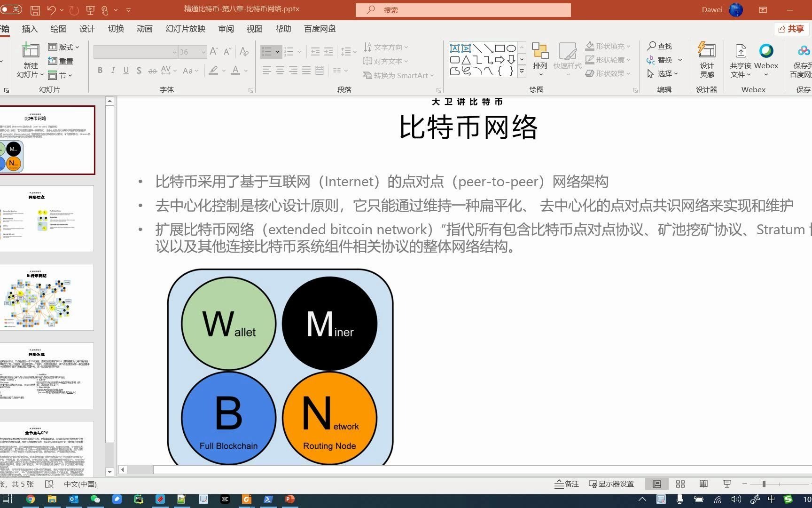Viewport: 812px width, 508px height.
Task: Open the 审阅 tab
Action: click(226, 29)
